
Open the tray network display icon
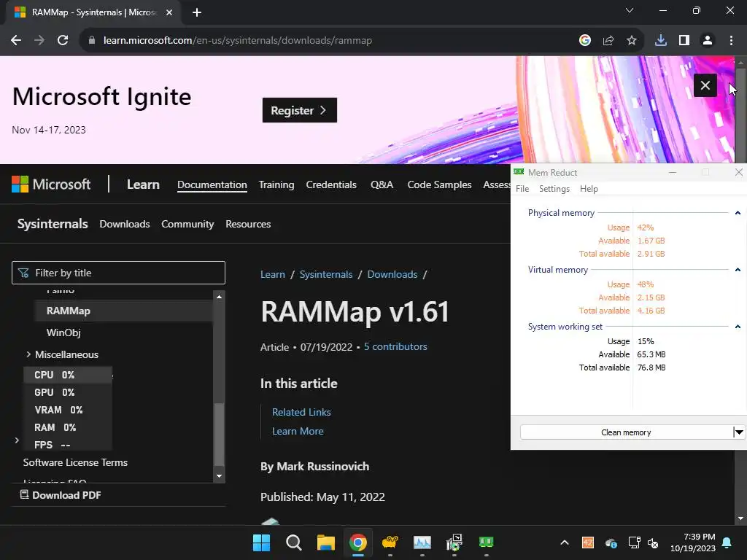(635, 542)
